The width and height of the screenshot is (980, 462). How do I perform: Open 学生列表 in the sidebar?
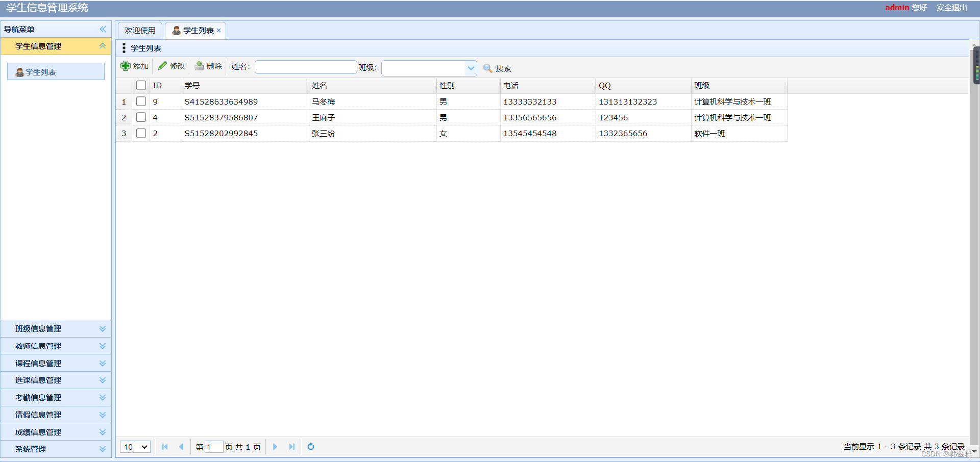(x=56, y=72)
